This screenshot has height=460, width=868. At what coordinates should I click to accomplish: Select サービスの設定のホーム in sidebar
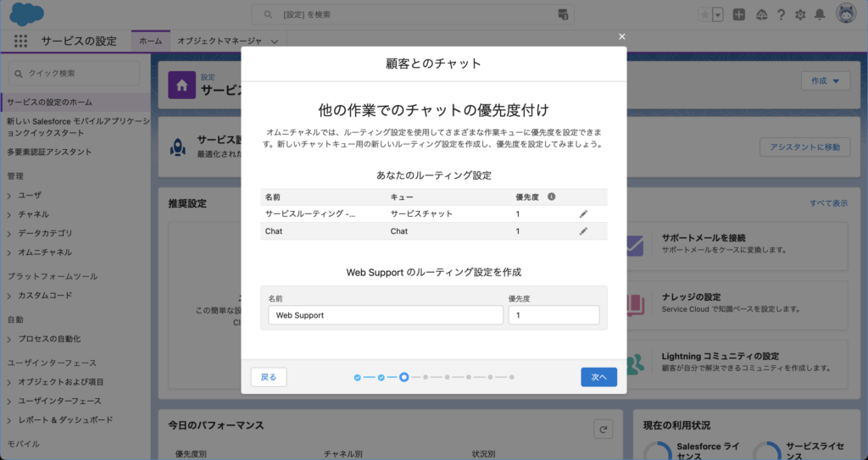point(75,102)
